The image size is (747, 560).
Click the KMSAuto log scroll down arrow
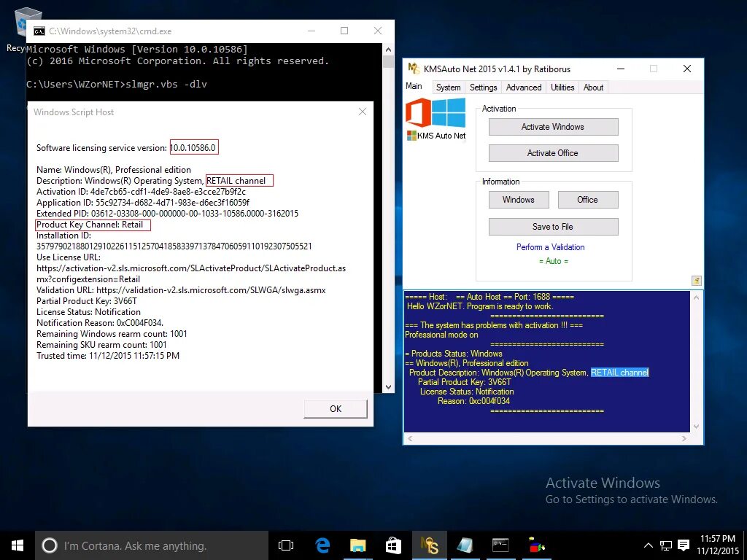click(x=696, y=426)
